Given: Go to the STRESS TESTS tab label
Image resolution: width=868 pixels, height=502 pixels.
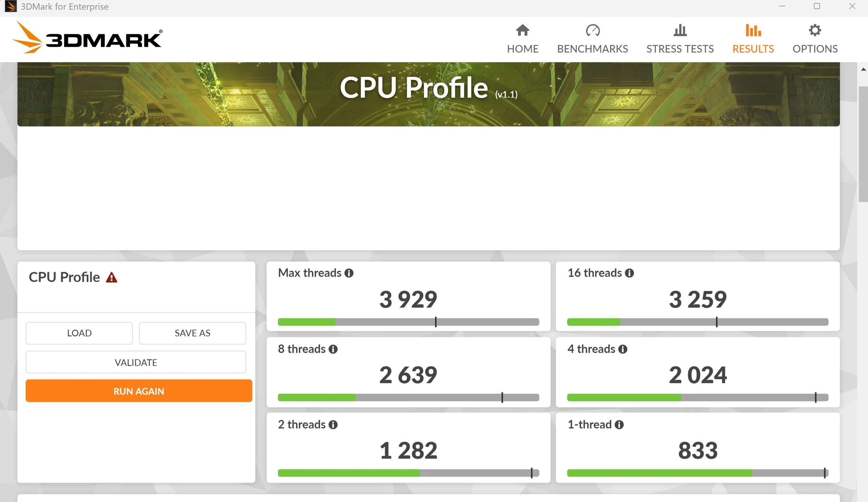Looking at the screenshot, I should [x=680, y=49].
